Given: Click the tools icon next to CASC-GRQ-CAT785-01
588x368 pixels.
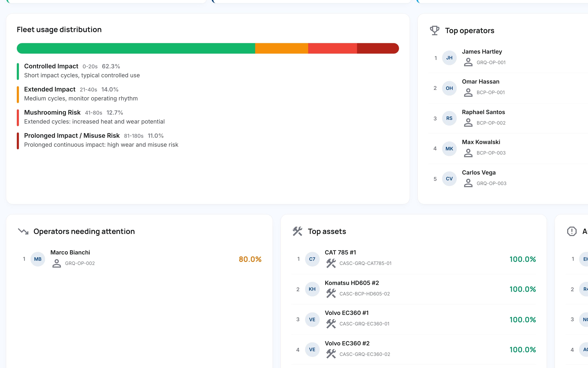Looking at the screenshot, I should 331,263.
